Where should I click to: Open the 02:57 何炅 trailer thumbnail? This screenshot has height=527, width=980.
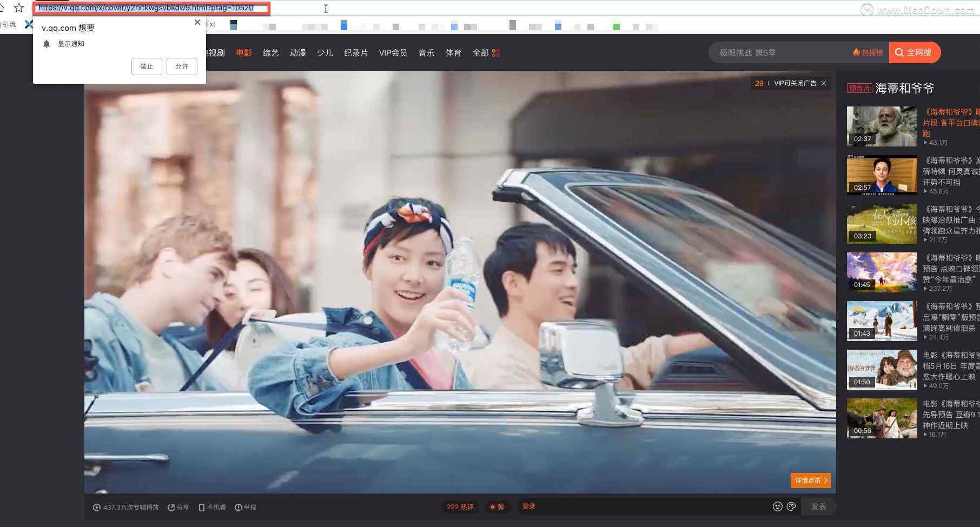point(882,175)
